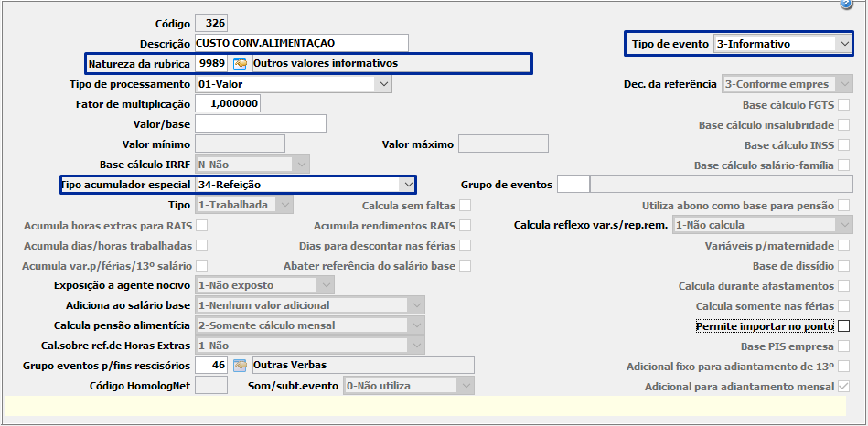Open the Som/subt.evento dropdown
868x426 pixels.
409,386
